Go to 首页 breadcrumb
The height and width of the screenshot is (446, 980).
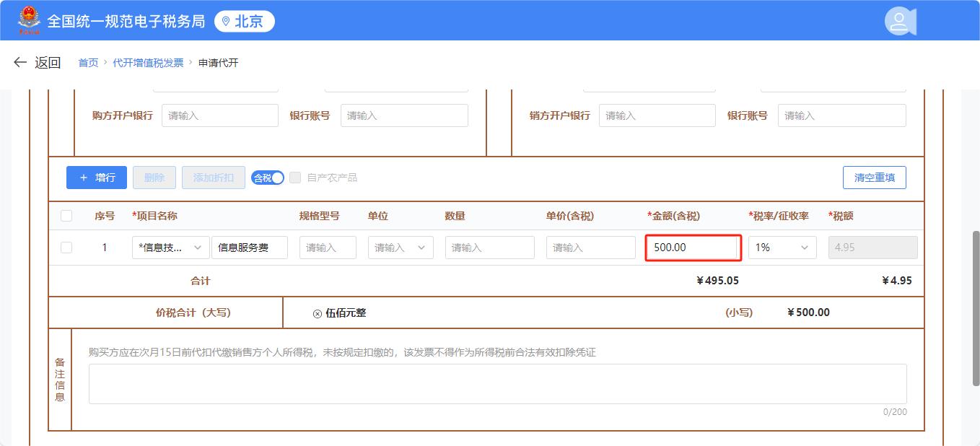click(x=88, y=63)
